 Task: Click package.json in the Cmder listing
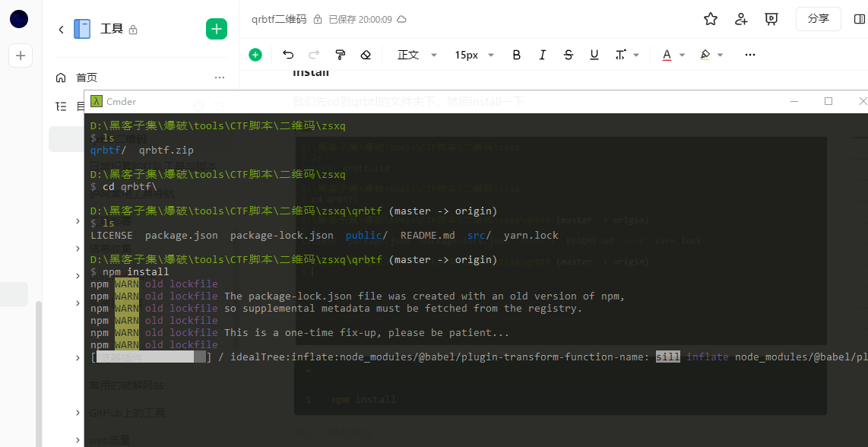(x=182, y=236)
